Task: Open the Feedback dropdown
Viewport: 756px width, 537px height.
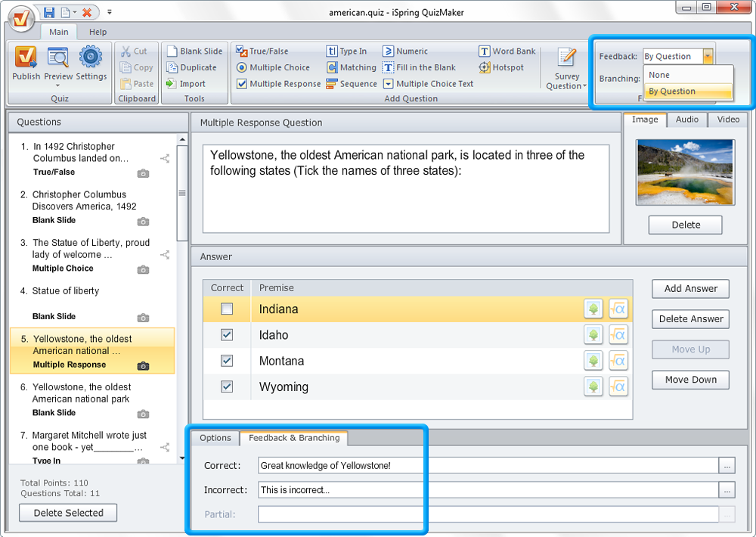Action: pos(708,55)
